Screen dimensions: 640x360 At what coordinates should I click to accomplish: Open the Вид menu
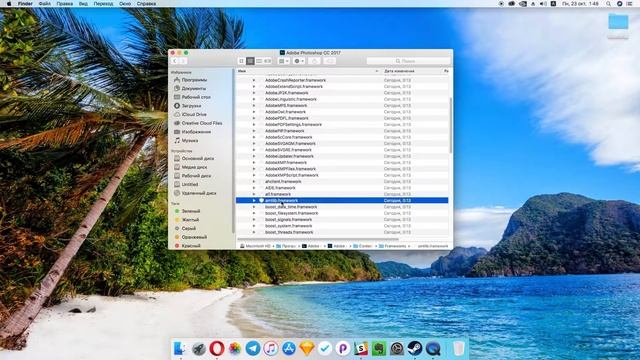coord(83,3)
